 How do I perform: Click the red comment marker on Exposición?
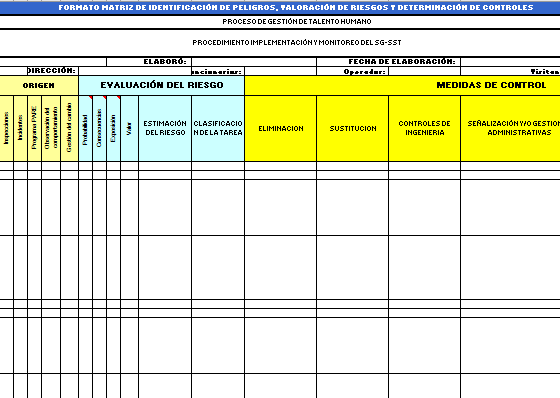click(119, 97)
